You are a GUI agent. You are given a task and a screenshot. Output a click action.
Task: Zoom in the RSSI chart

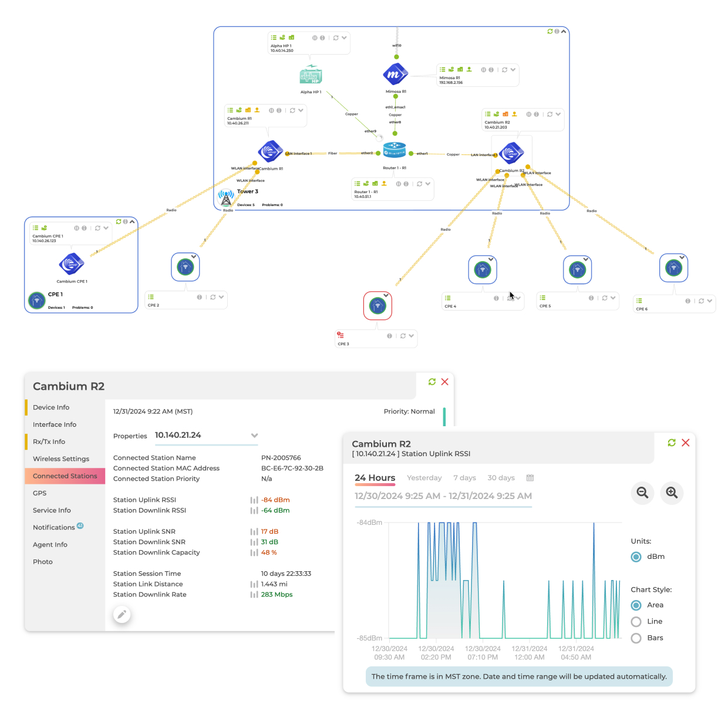672,493
